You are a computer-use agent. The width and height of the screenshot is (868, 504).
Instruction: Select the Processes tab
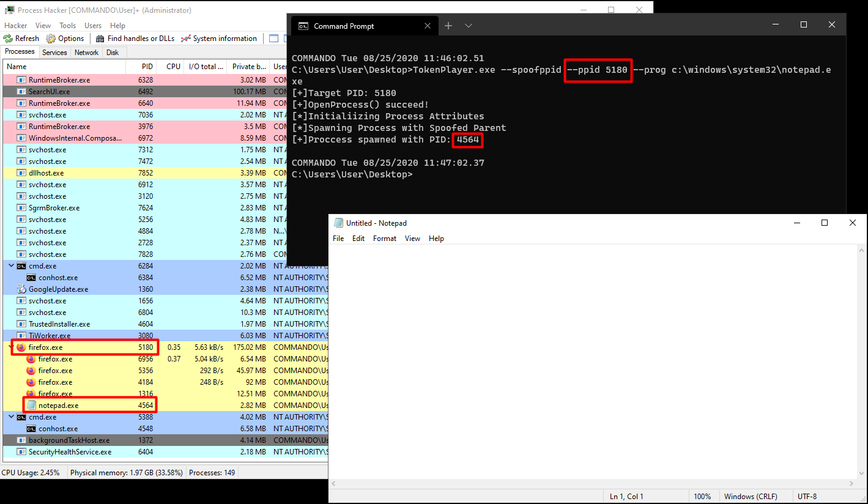pos(20,52)
